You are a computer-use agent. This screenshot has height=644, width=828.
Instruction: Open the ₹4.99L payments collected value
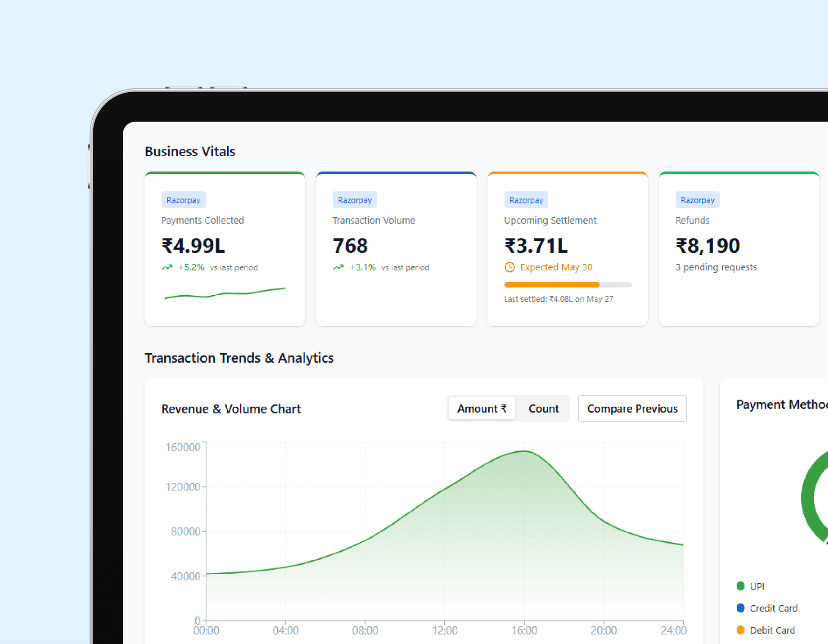point(193,246)
